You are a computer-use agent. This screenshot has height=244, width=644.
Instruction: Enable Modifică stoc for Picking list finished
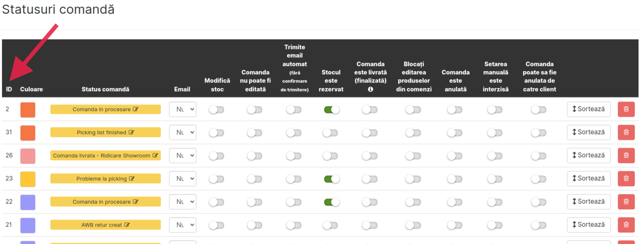coord(217,133)
